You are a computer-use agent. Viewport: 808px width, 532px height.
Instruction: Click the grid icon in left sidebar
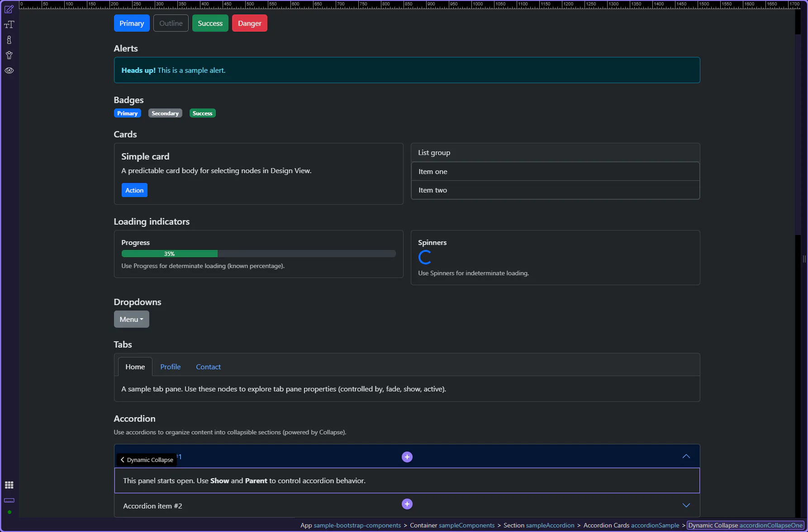pos(9,485)
